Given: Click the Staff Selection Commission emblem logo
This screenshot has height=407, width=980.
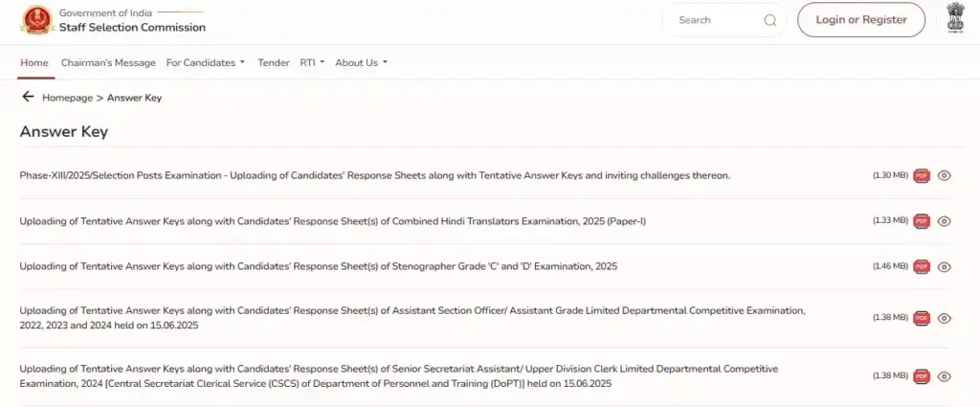Looking at the screenshot, I should (38, 19).
